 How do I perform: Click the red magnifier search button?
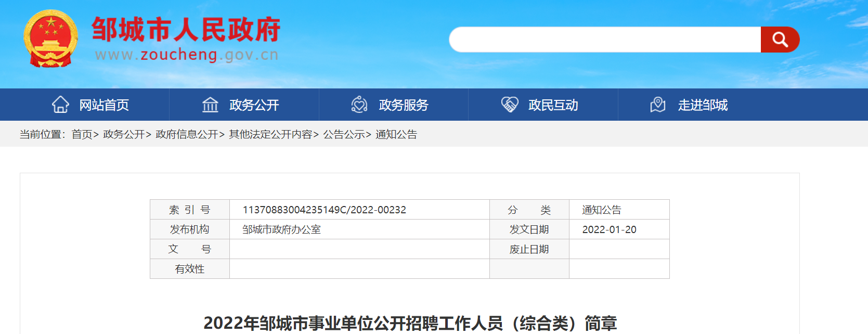click(x=780, y=40)
